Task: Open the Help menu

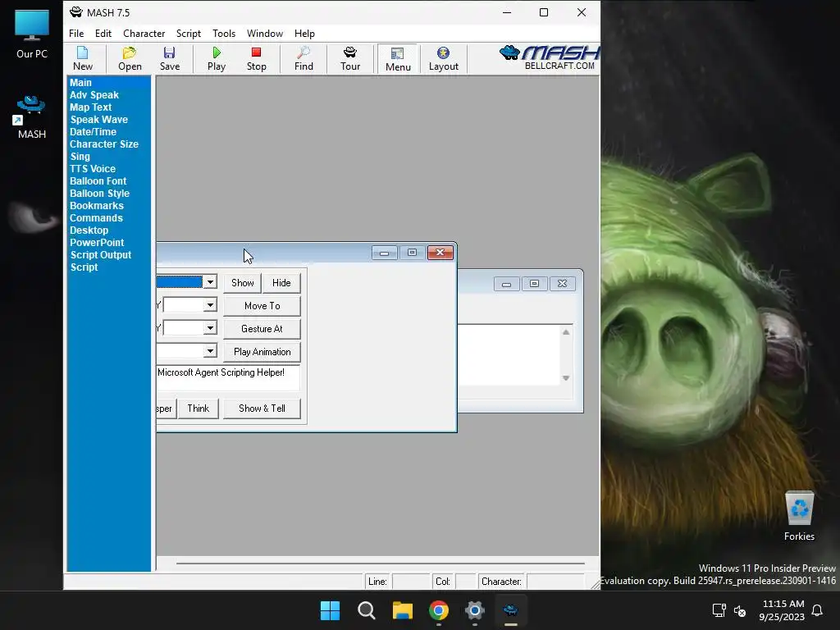Action: [304, 33]
